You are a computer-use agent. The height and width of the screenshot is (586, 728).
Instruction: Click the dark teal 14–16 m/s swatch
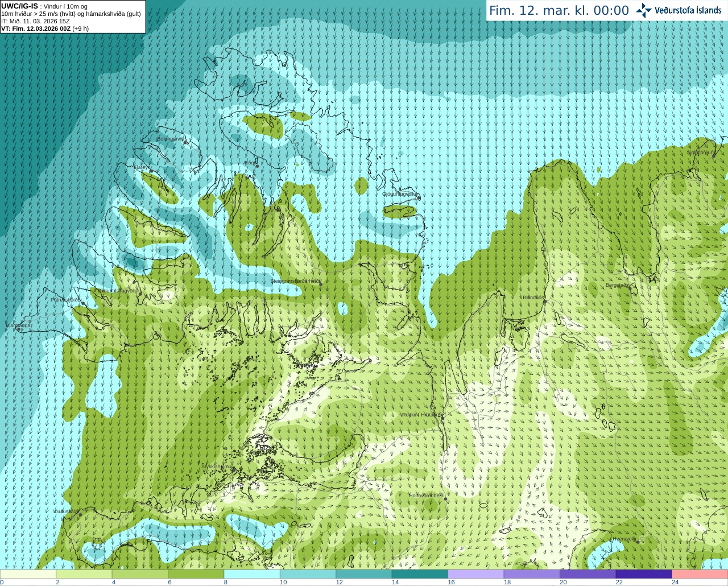(420, 574)
